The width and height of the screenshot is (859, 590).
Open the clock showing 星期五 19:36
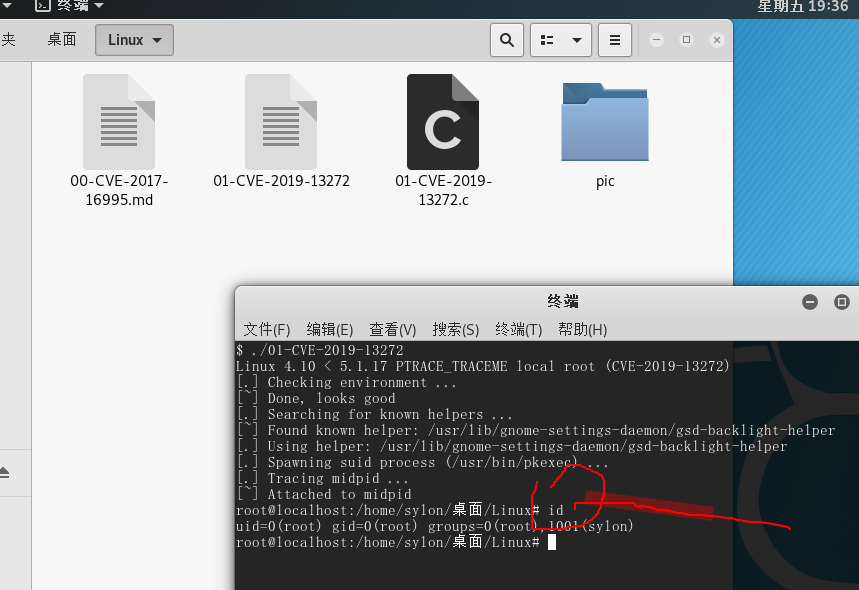click(803, 6)
